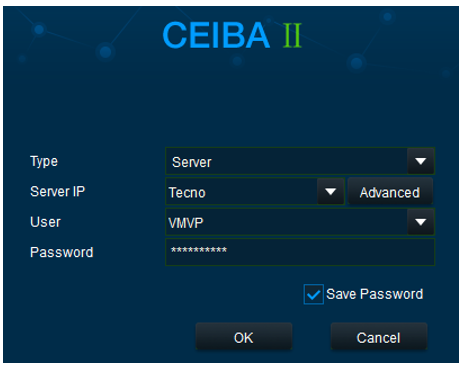465x369 pixels.
Task: Focus the Server IP field showing Tecno
Action: [x=242, y=192]
